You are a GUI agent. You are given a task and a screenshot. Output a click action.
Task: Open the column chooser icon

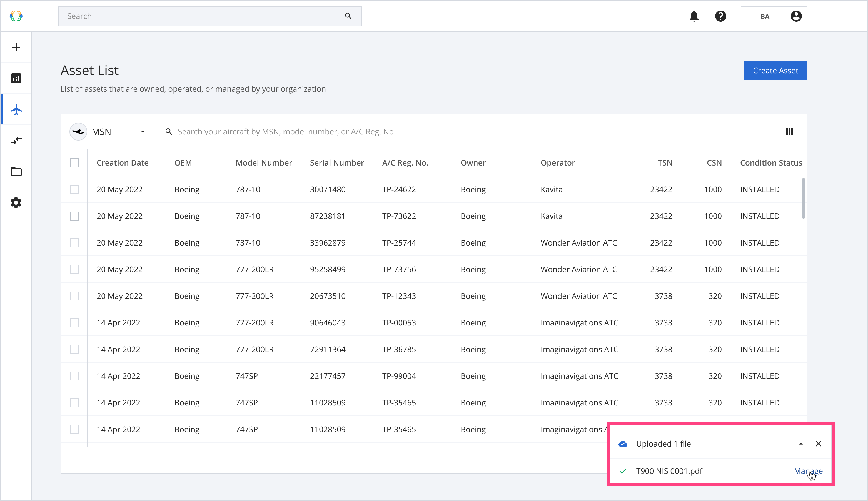pyautogui.click(x=790, y=132)
